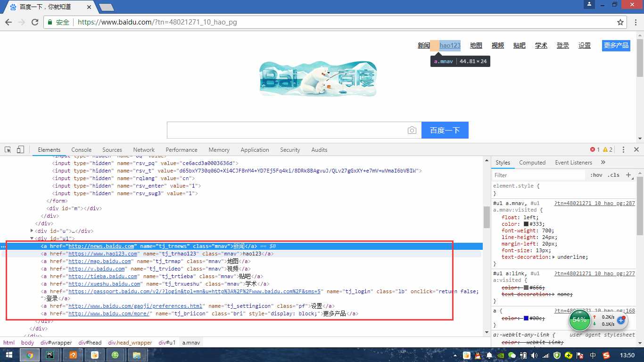The width and height of the screenshot is (644, 362).
Task: Select body in the DOM breadcrumb
Action: click(x=27, y=343)
